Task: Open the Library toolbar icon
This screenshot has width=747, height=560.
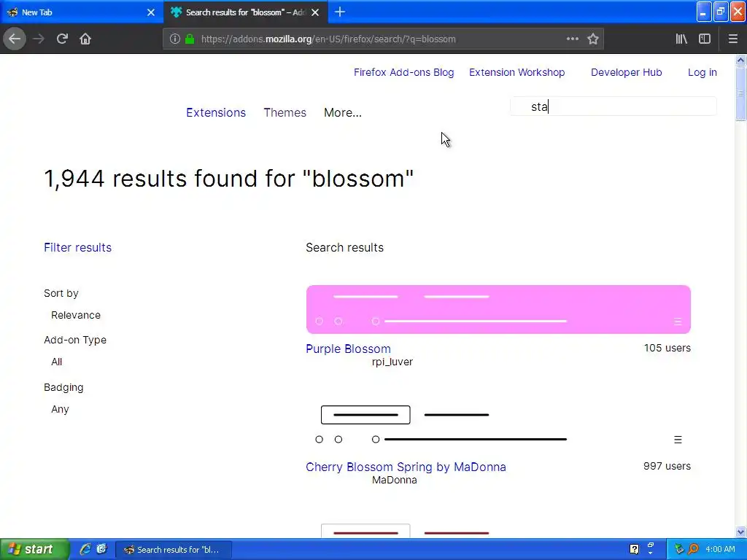Action: 681,39
